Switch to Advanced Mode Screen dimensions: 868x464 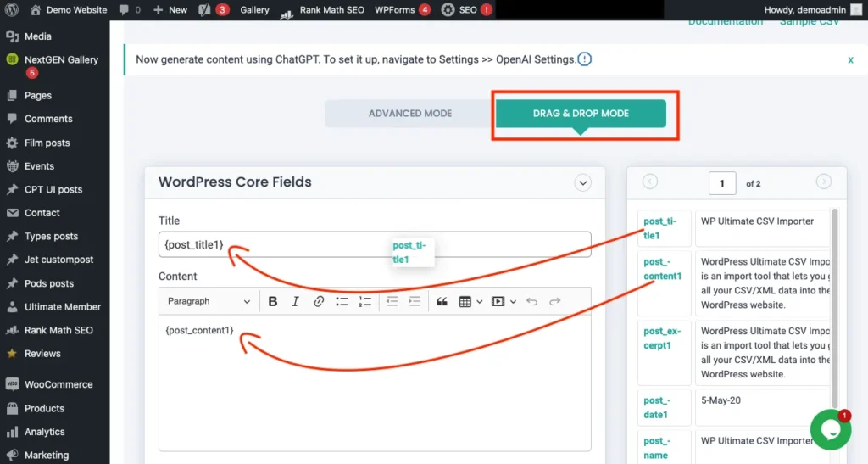pos(409,114)
